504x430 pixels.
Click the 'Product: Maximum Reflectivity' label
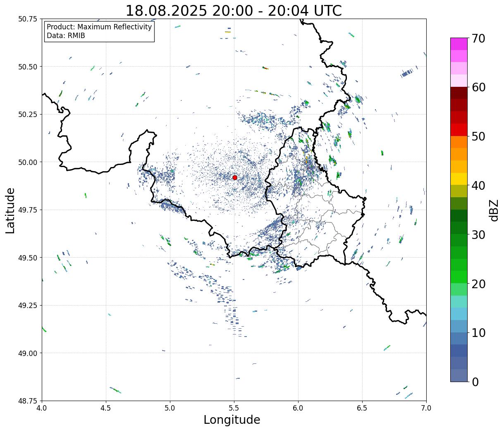(99, 27)
